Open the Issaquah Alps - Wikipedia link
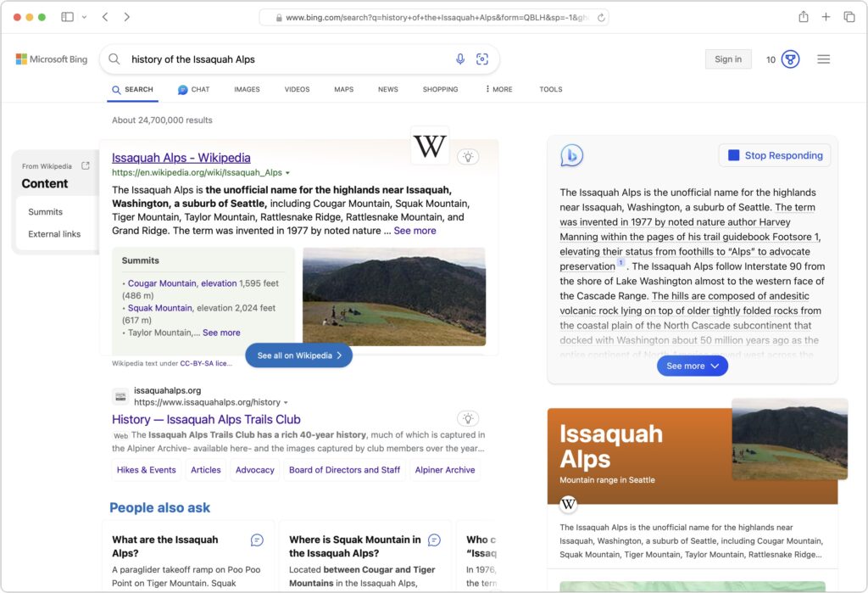Viewport: 868px width, 593px height. click(181, 158)
